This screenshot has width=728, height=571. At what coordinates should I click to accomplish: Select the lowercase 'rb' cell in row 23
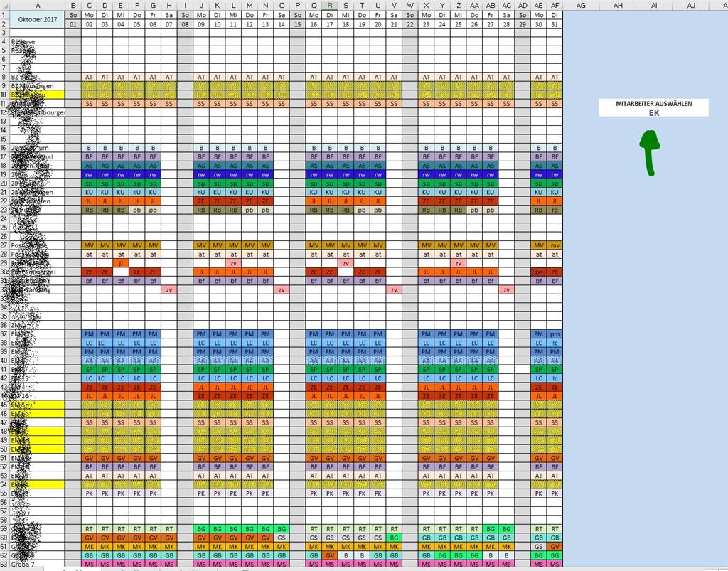(555, 210)
